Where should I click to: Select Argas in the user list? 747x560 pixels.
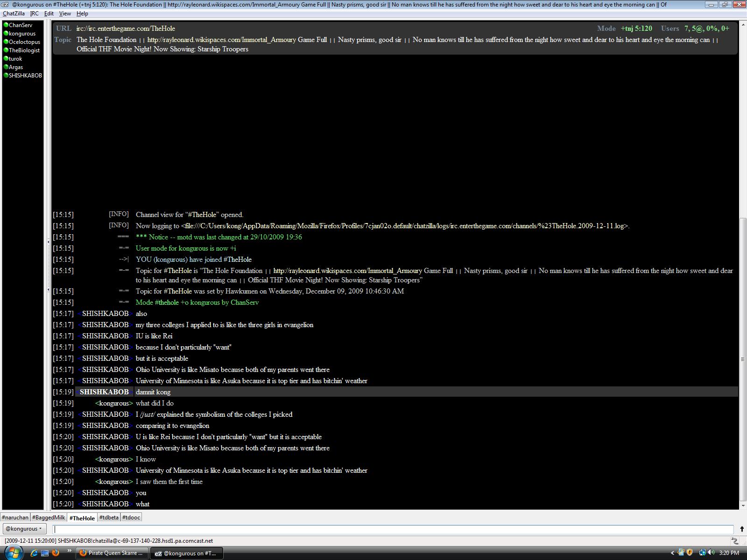coord(22,67)
